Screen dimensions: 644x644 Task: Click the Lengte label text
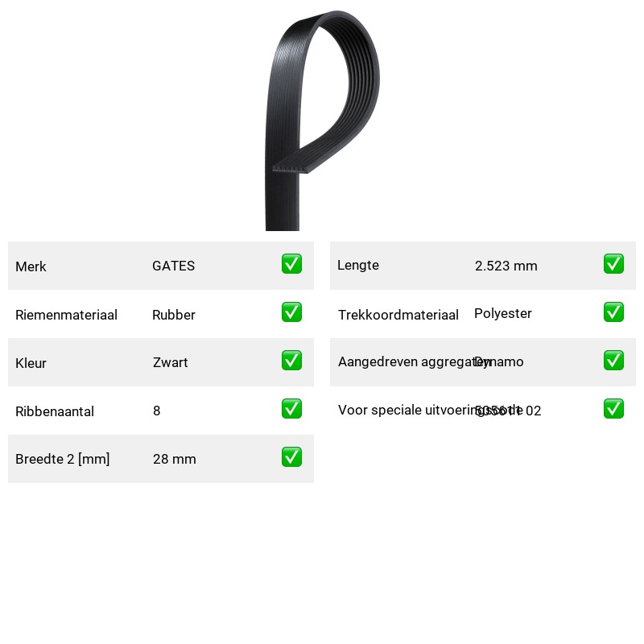358,266
